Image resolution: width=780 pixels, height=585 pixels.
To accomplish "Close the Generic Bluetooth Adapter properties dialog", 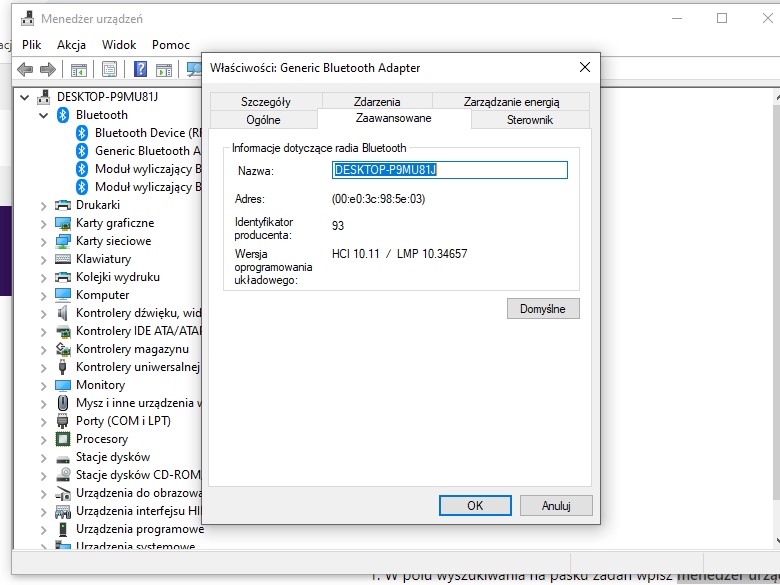I will [585, 67].
